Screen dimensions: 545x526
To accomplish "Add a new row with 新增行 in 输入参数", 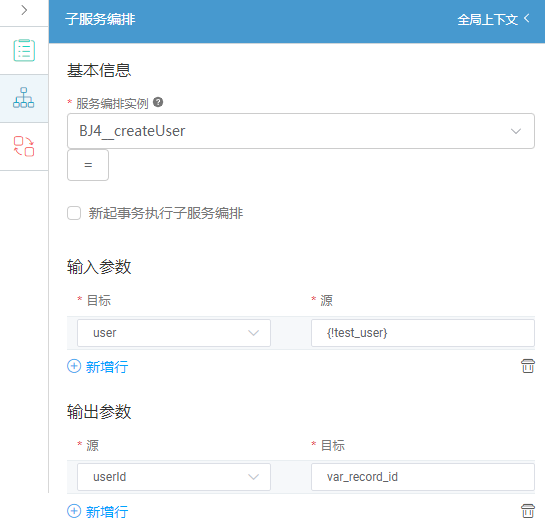I will [x=107, y=367].
